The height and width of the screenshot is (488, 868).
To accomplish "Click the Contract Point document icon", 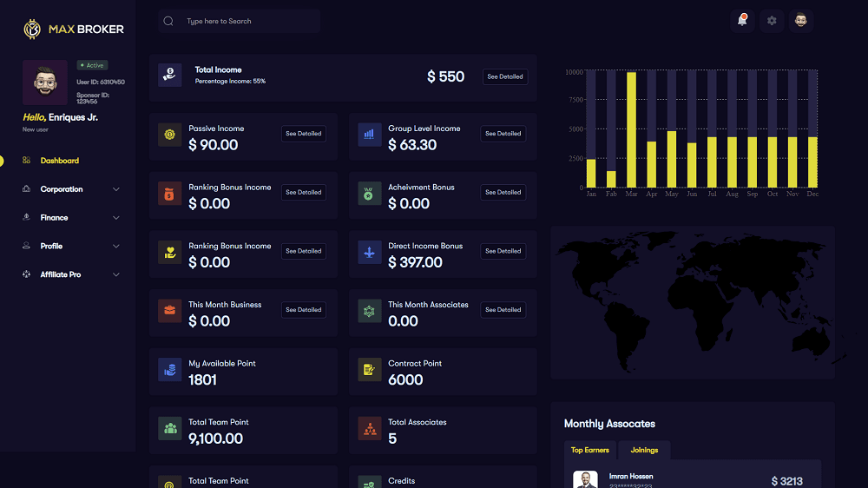I will point(370,370).
